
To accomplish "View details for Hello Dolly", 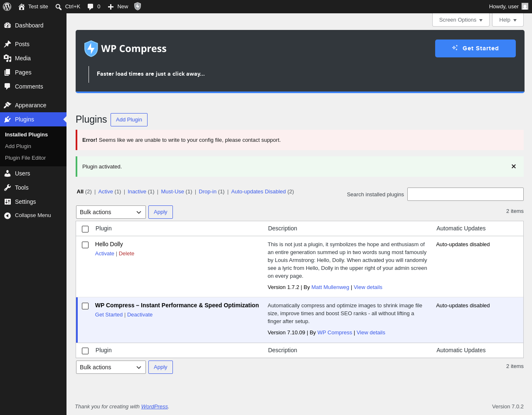I will click(368, 287).
